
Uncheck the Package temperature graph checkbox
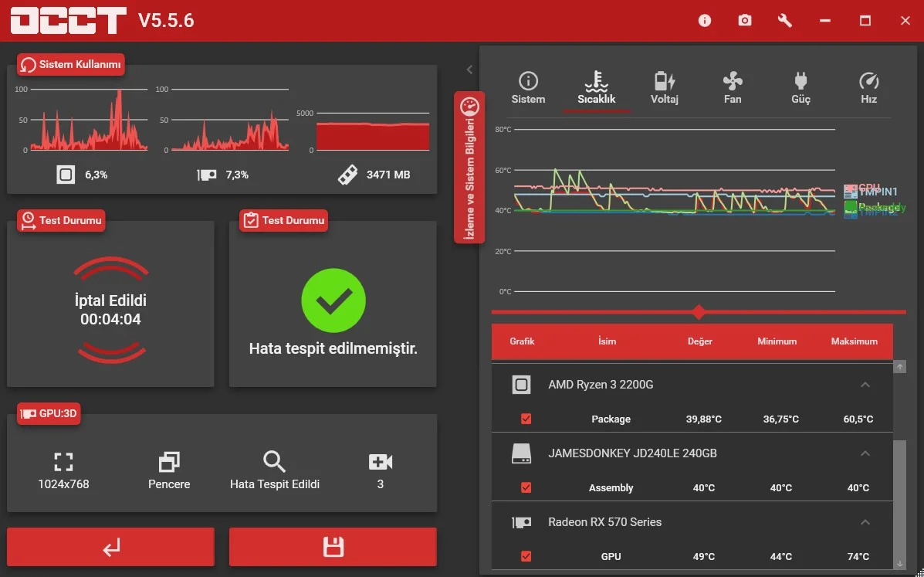[x=526, y=419]
